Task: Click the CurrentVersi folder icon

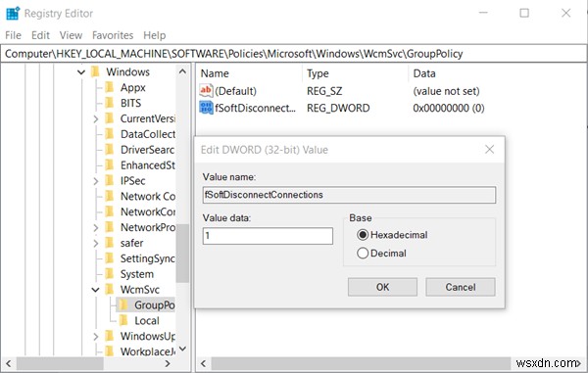Action: pos(110,118)
